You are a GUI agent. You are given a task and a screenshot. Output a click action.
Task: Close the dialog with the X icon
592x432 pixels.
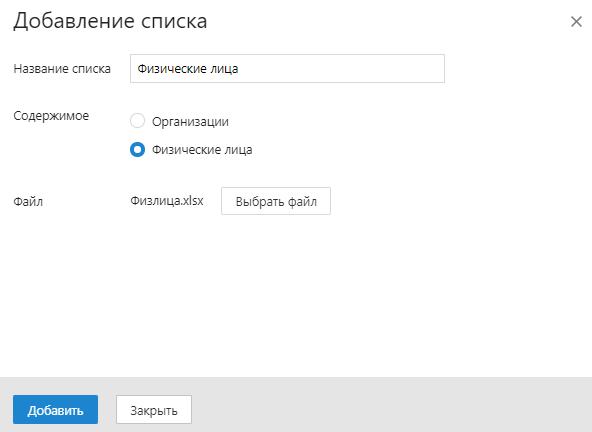coord(576,22)
